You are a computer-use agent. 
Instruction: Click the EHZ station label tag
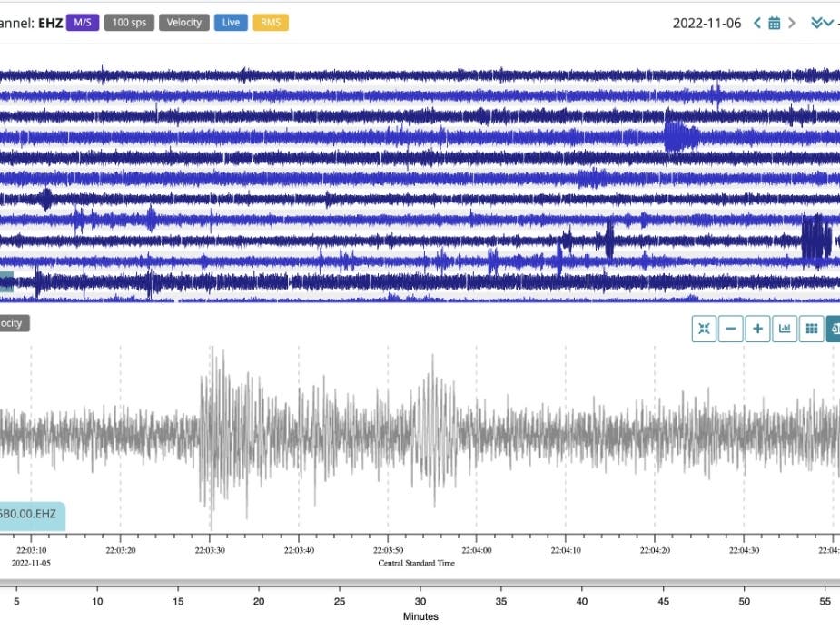click(x=31, y=514)
